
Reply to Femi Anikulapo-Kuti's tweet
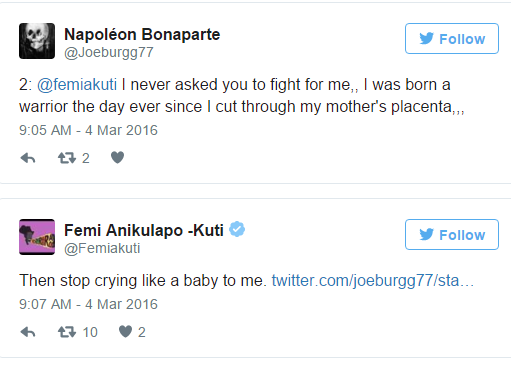(28, 332)
